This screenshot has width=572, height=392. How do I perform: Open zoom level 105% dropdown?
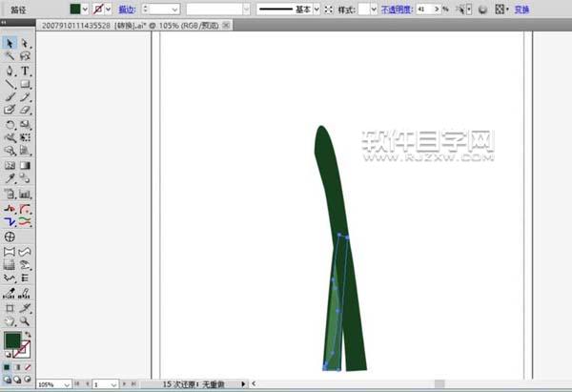click(67, 384)
